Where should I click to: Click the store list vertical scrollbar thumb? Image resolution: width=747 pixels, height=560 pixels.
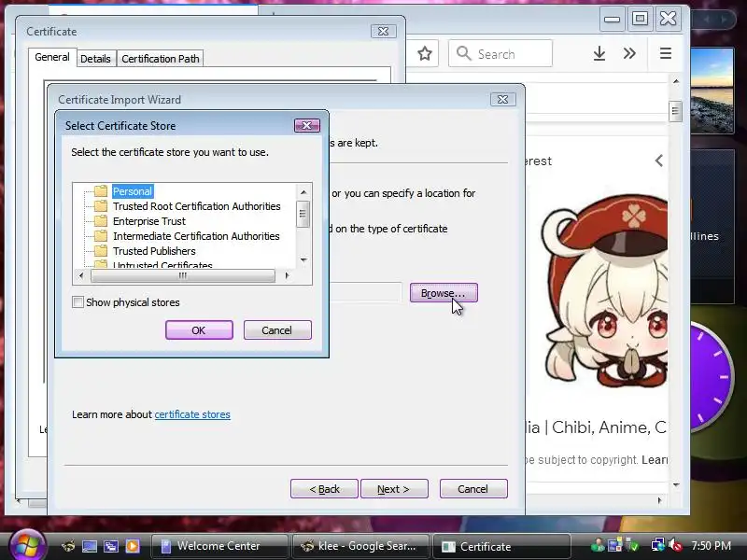click(303, 214)
